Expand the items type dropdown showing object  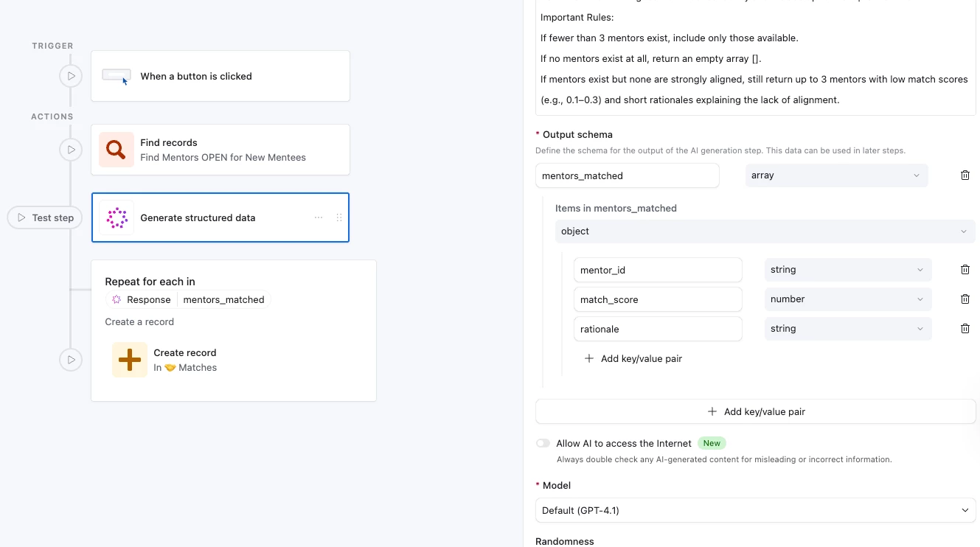[765, 231]
